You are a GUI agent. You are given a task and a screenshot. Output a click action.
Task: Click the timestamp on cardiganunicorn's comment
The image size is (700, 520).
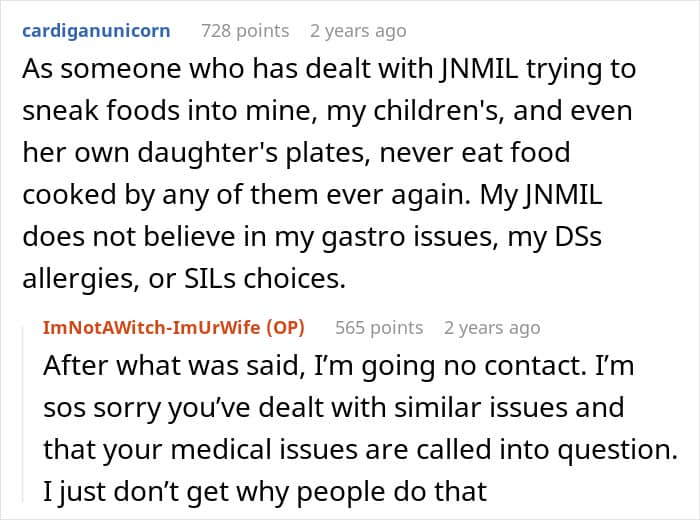click(x=358, y=31)
